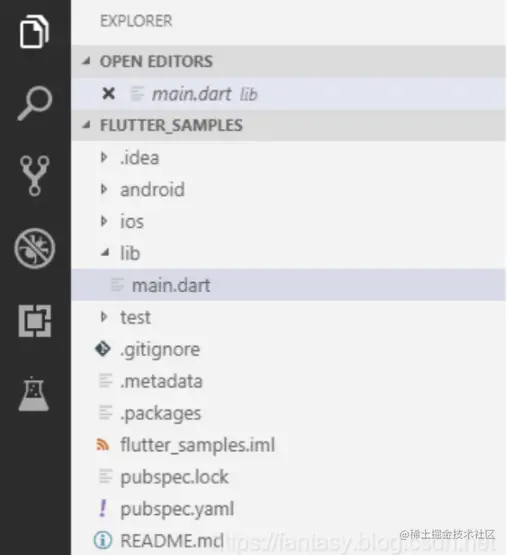Viewport: 510px width, 555px height.
Task: Click the info icon beside README.md
Action: point(103,540)
